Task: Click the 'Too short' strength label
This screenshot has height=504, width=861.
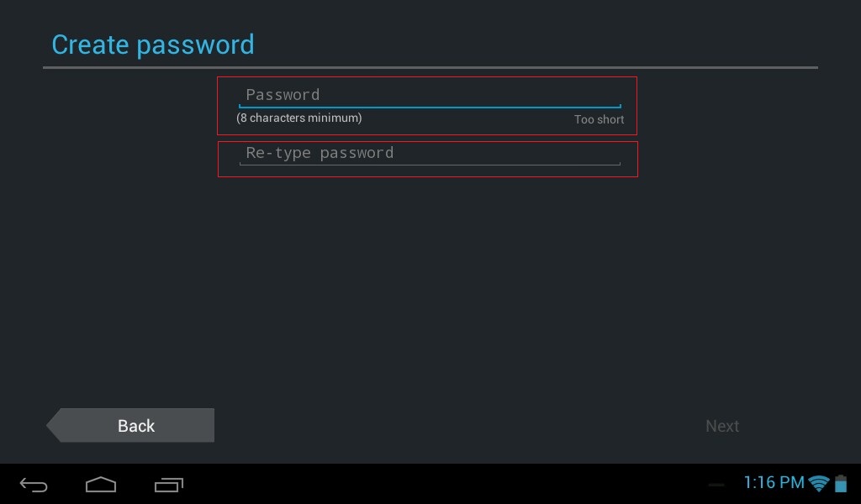Action: 599,119
